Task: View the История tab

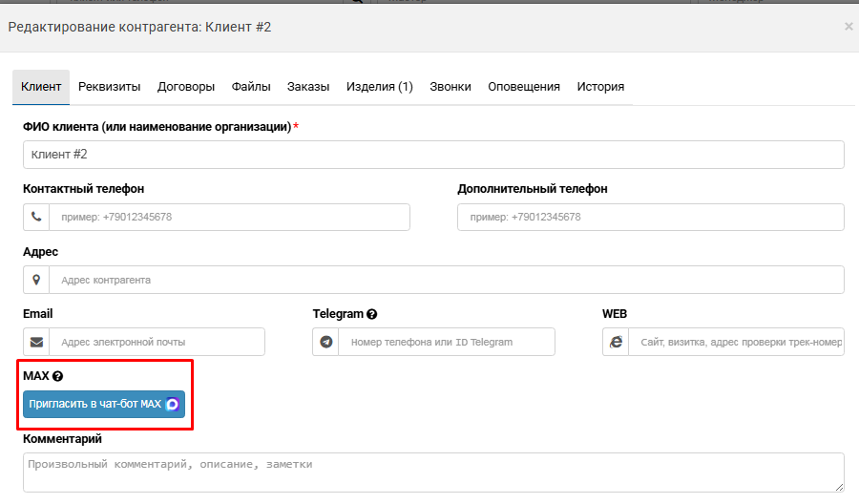Action: (x=600, y=87)
